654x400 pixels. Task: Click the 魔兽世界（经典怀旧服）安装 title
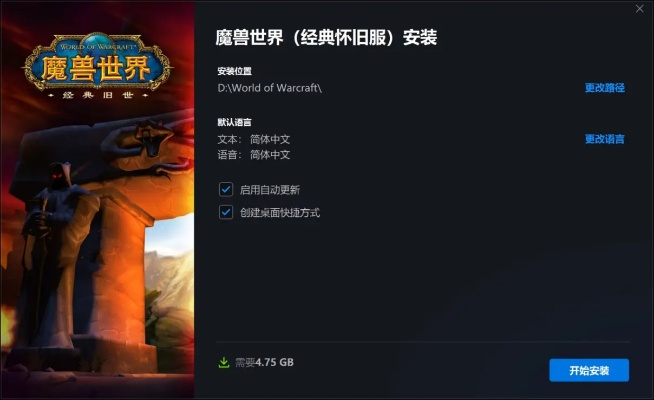coord(326,37)
